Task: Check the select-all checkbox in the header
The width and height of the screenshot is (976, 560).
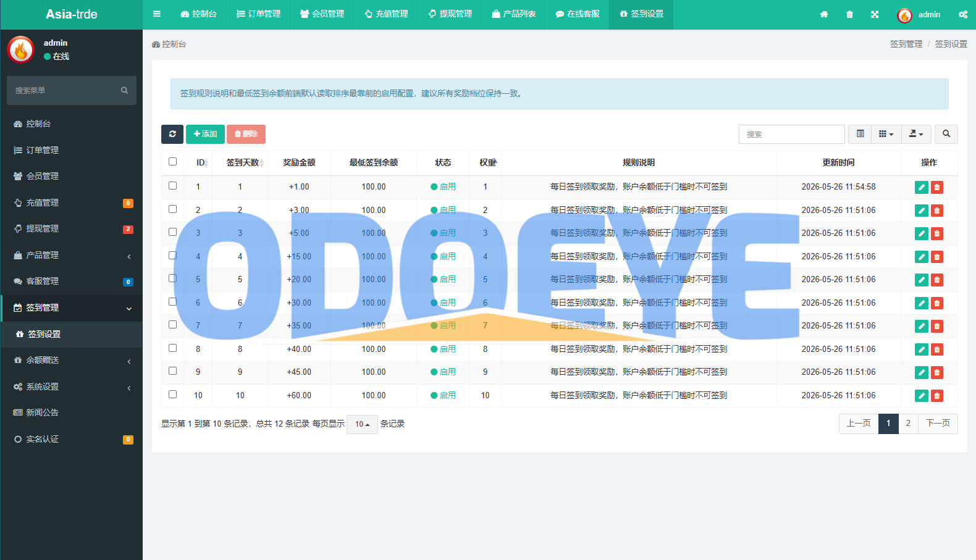Action: pos(173,162)
